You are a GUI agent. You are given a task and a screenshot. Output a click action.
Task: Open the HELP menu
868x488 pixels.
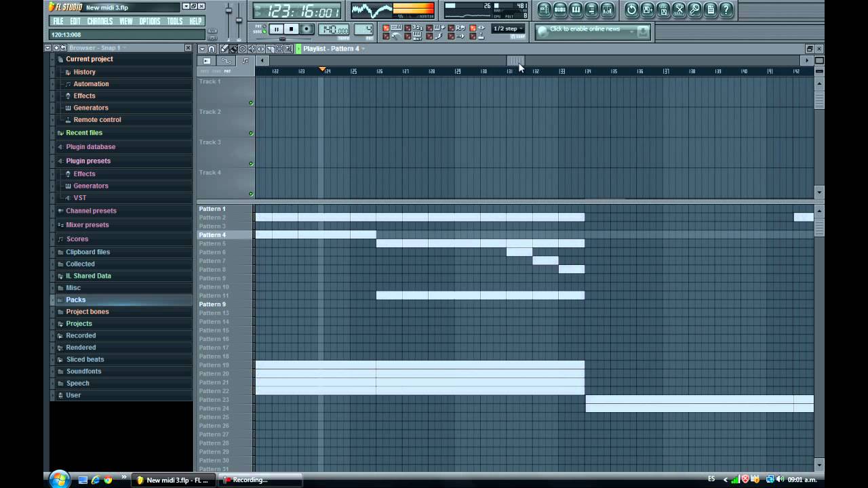(x=195, y=21)
